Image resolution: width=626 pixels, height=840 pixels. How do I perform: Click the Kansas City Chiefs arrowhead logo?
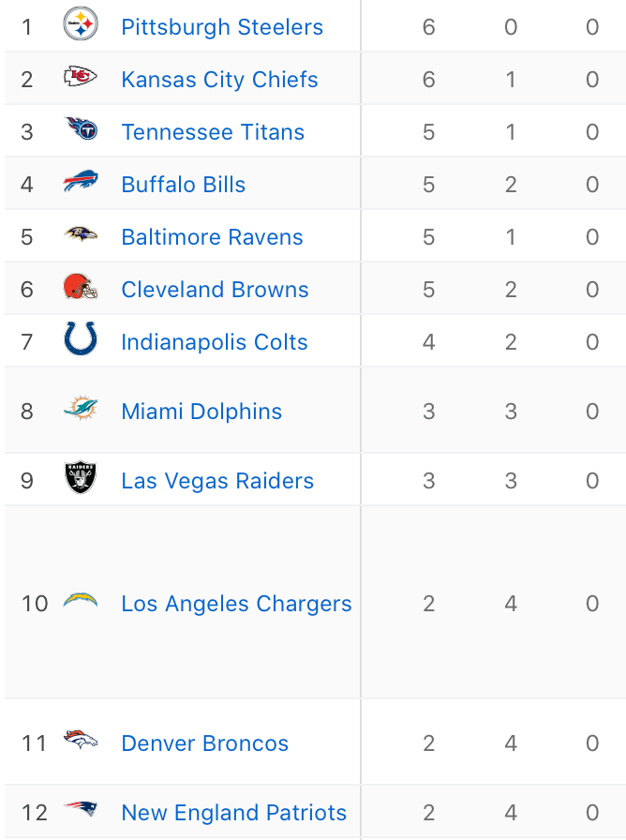[81, 77]
